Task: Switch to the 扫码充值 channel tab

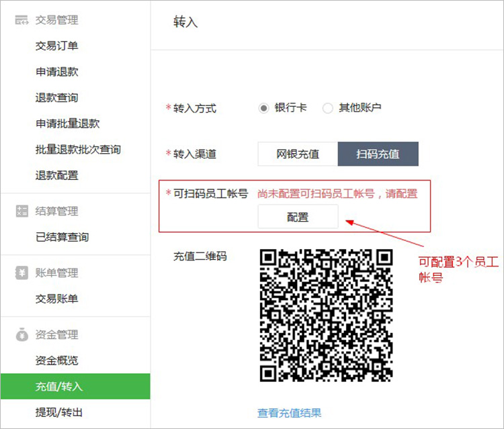Action: (x=378, y=154)
